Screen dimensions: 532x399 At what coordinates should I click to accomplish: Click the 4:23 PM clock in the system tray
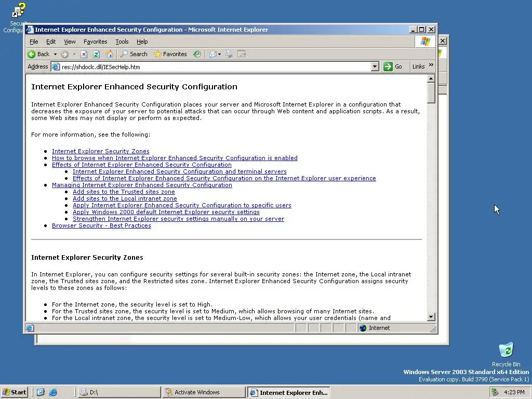514,392
